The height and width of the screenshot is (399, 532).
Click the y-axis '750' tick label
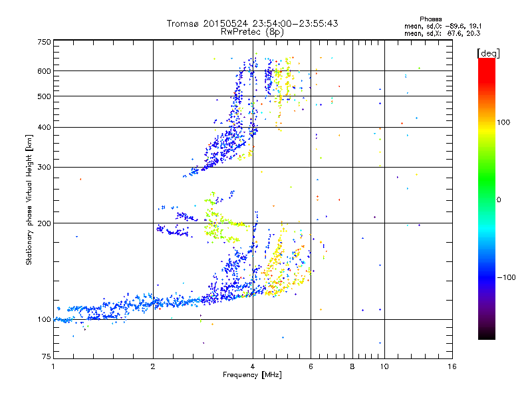coord(44,42)
